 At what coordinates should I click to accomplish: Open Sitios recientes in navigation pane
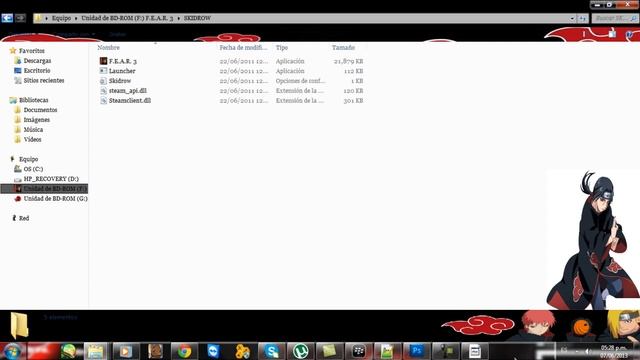coord(44,80)
